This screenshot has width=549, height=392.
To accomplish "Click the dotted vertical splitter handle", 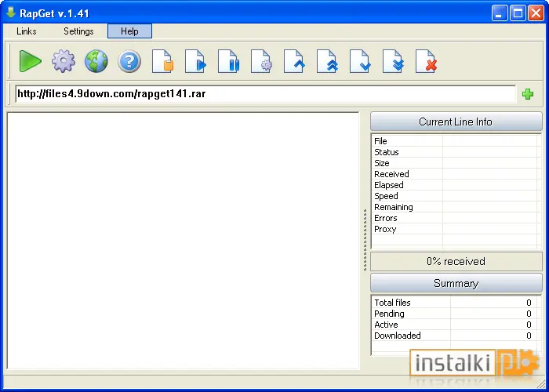I will (365, 240).
